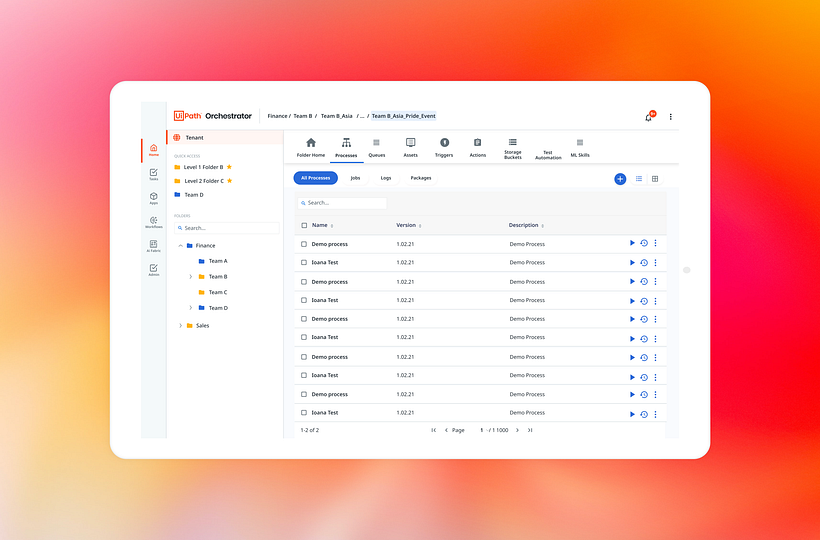820x540 pixels.
Task: Open Workflows in the left sidebar
Action: (x=154, y=223)
